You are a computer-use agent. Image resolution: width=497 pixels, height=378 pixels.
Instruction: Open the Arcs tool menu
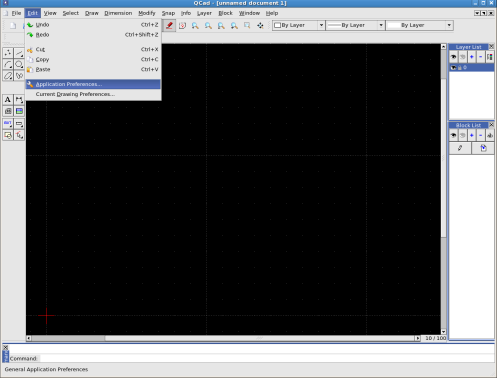click(8, 64)
